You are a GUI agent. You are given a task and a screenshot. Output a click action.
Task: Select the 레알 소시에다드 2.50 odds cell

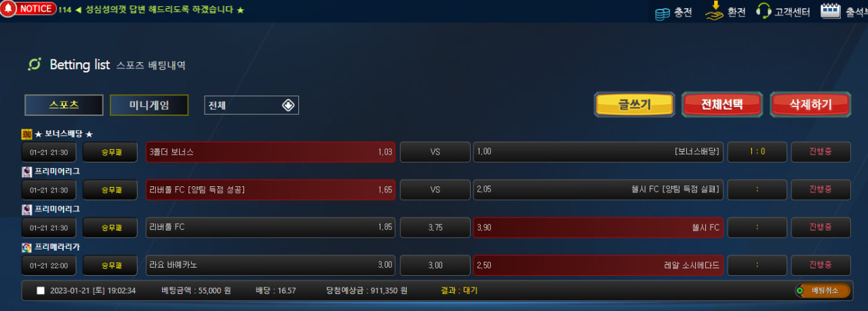598,266
